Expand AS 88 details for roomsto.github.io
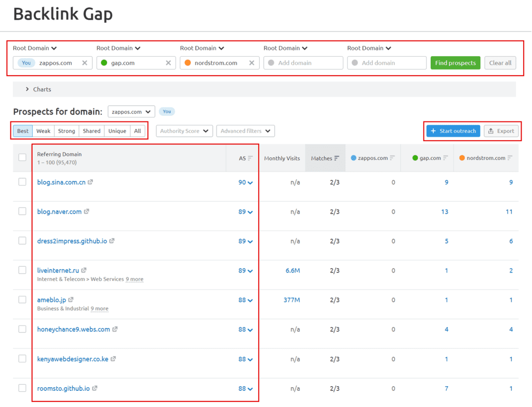The height and width of the screenshot is (407, 532). tap(246, 389)
